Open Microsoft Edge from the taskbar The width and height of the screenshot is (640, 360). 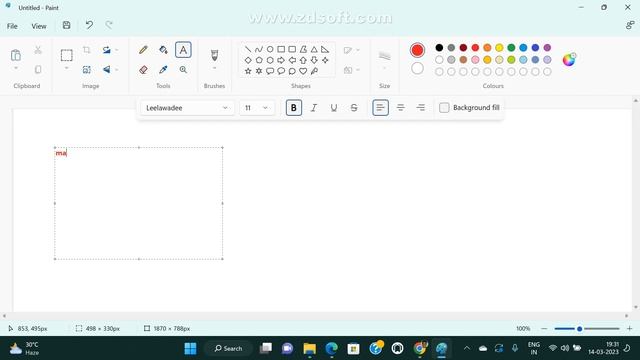[331, 348]
